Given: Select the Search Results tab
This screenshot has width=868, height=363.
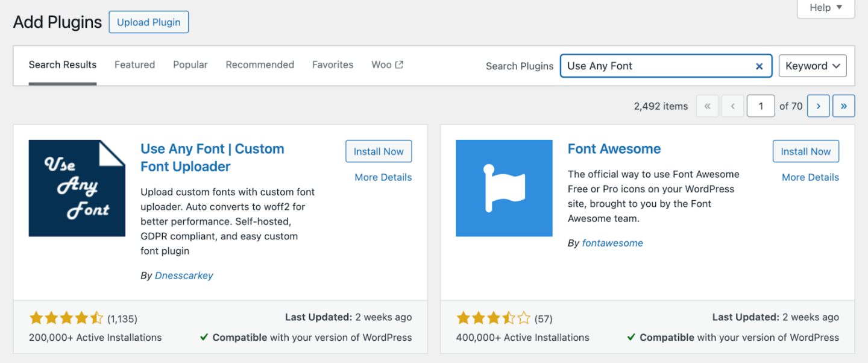Looking at the screenshot, I should pyautogui.click(x=62, y=65).
